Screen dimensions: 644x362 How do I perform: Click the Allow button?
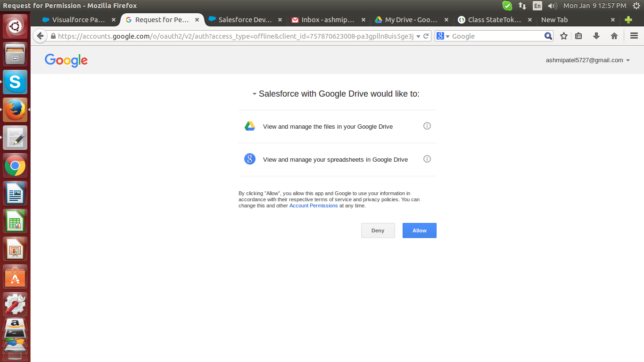(420, 230)
